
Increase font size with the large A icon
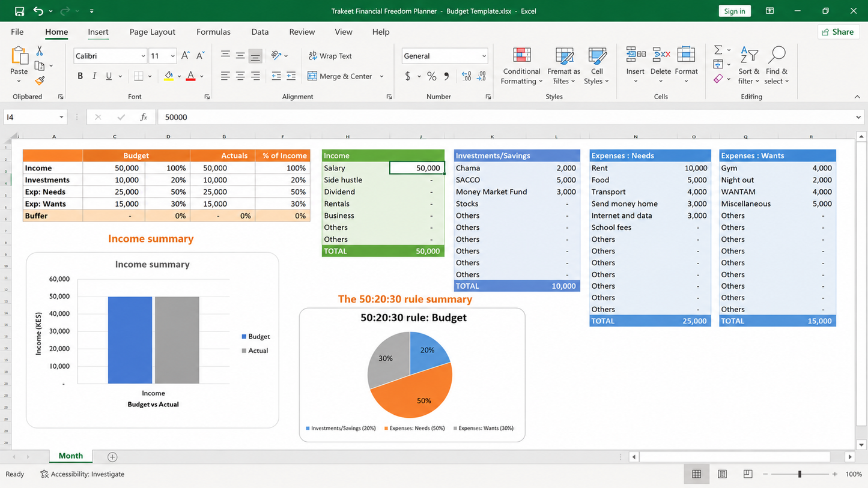point(186,56)
